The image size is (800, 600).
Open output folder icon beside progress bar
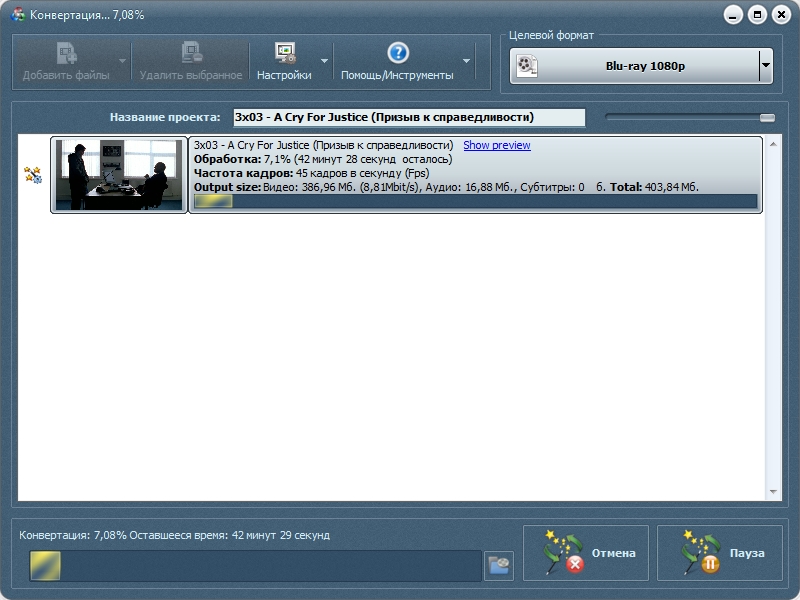coord(498,565)
